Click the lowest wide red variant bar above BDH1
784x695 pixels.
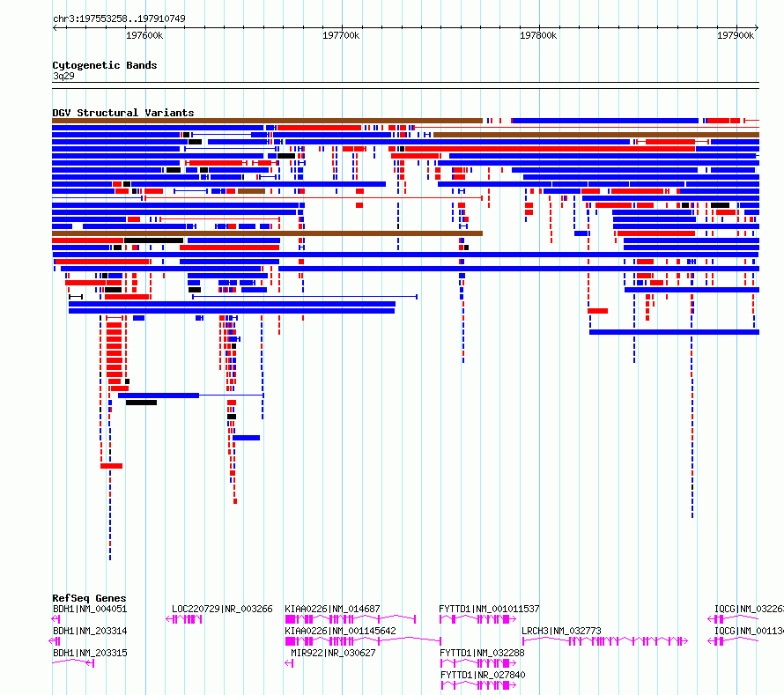[112, 466]
